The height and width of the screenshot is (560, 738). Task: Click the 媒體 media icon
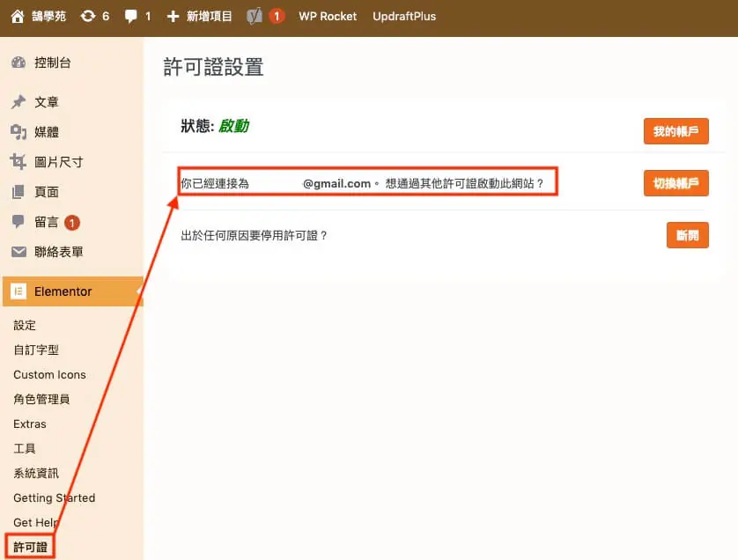pos(18,132)
